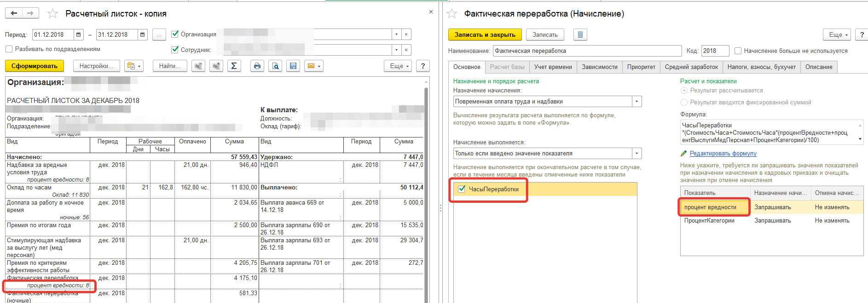
Task: Click the Записать button
Action: click(x=545, y=34)
